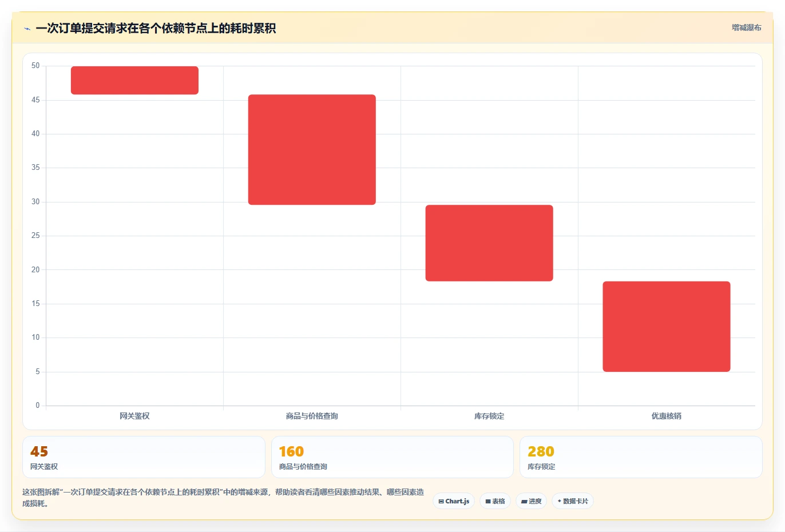Click the 网关鉴权 x-axis label

coord(134,416)
